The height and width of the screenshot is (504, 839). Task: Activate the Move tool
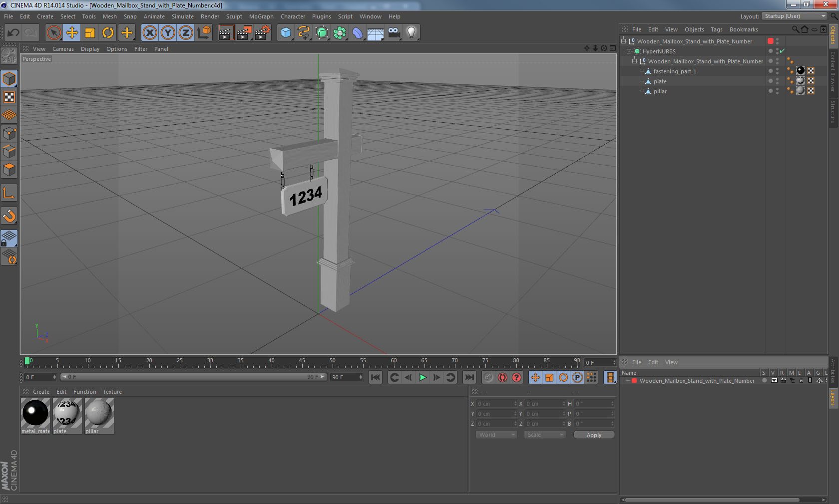pyautogui.click(x=72, y=33)
